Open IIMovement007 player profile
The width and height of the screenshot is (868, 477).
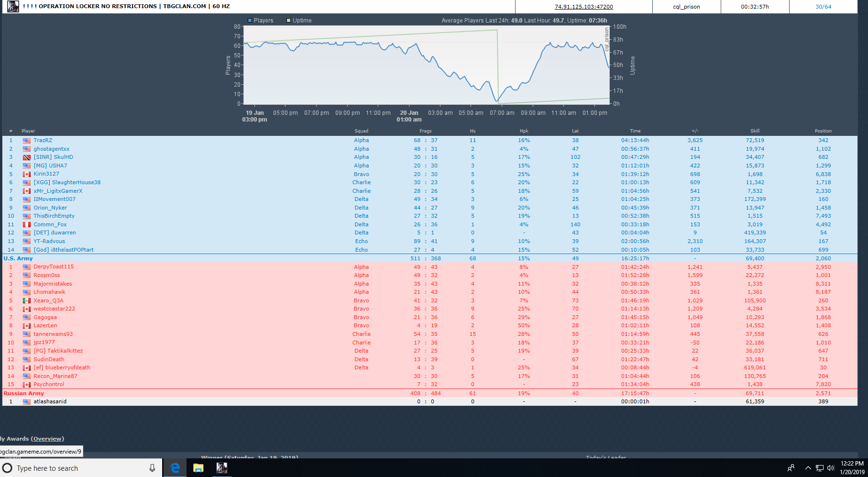coord(55,199)
